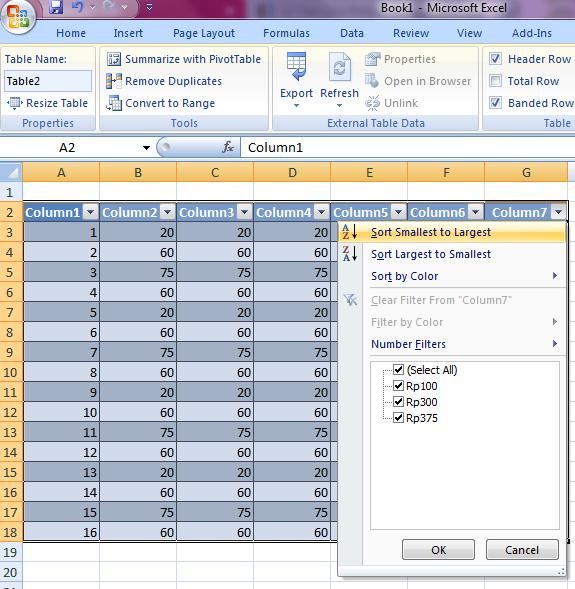Open the Column3 filter dropdown
The image size is (575, 589).
[244, 213]
